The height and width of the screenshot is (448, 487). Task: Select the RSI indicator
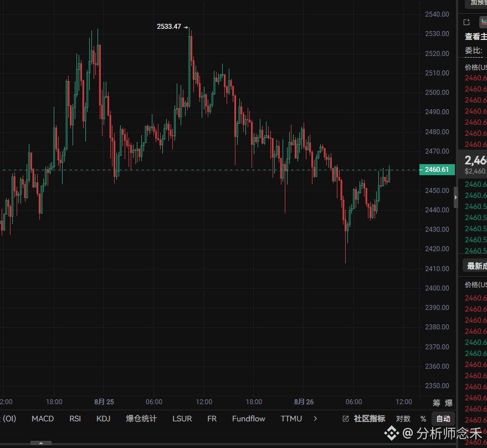[75, 419]
